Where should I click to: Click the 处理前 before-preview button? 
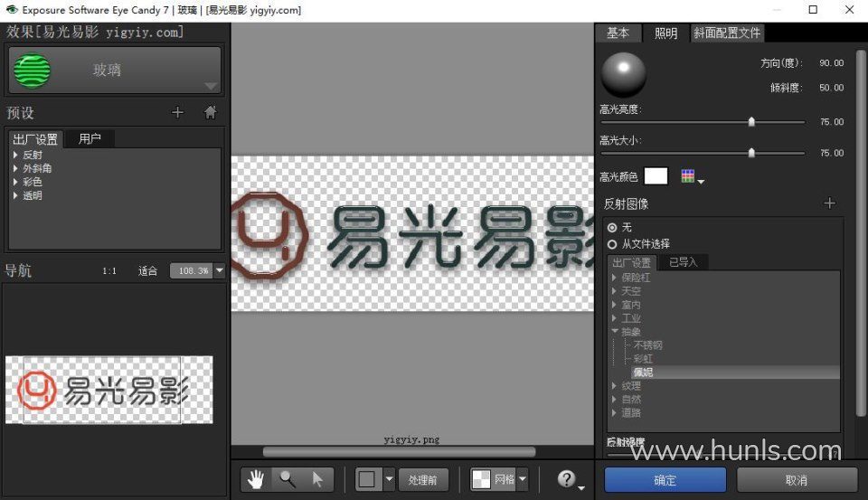pos(423,480)
